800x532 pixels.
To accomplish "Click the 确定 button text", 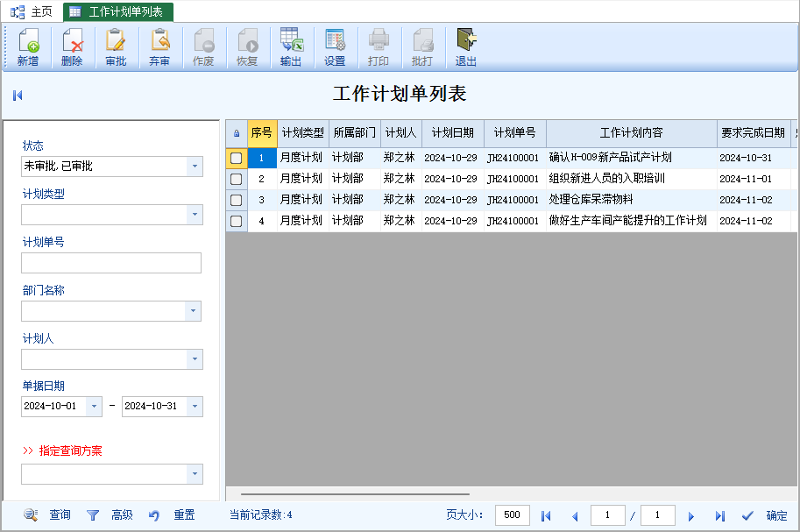I will 776,515.
